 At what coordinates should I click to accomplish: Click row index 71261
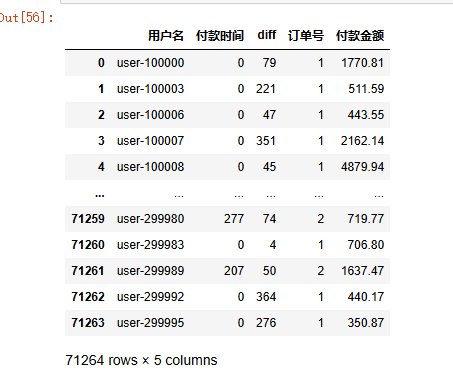[x=88, y=271]
